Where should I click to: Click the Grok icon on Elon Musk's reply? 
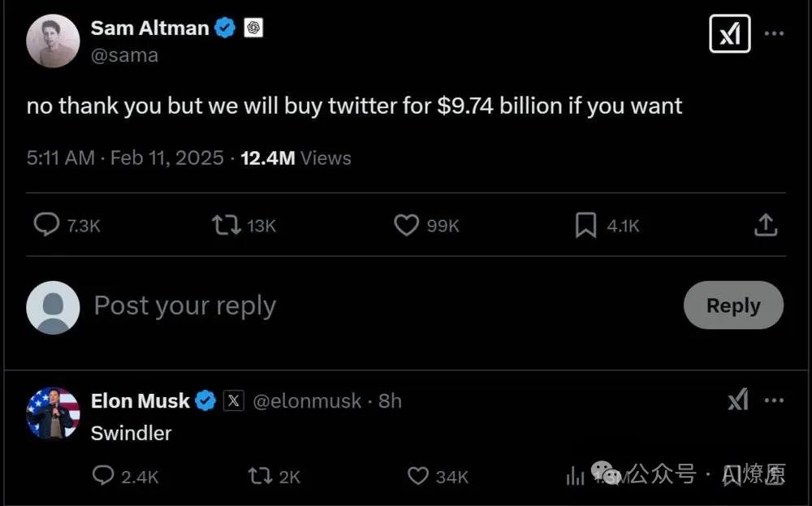point(738,400)
